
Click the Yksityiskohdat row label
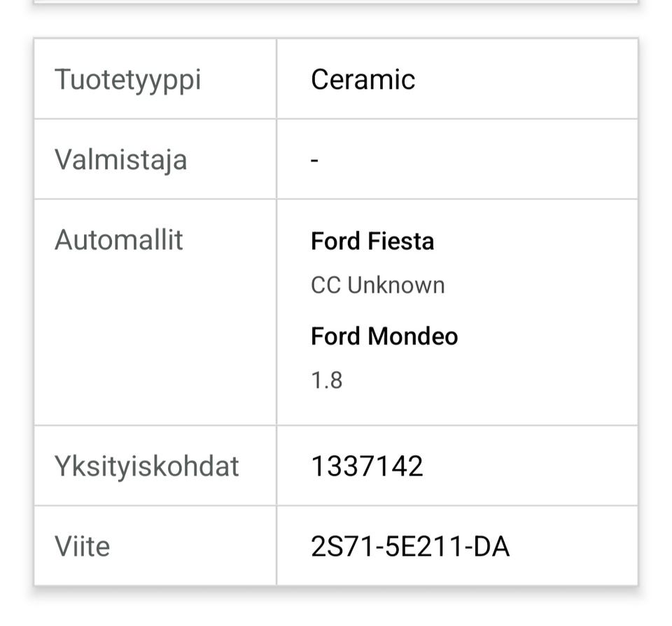click(x=147, y=466)
